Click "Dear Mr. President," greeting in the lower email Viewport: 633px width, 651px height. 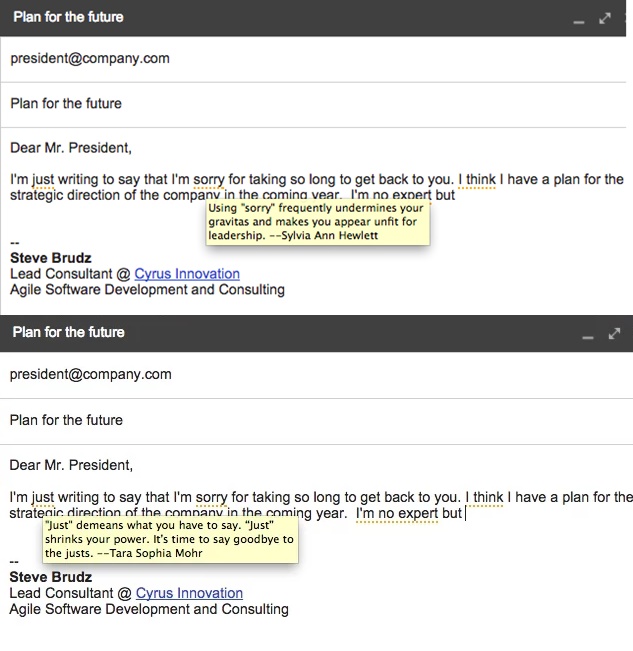pos(71,465)
